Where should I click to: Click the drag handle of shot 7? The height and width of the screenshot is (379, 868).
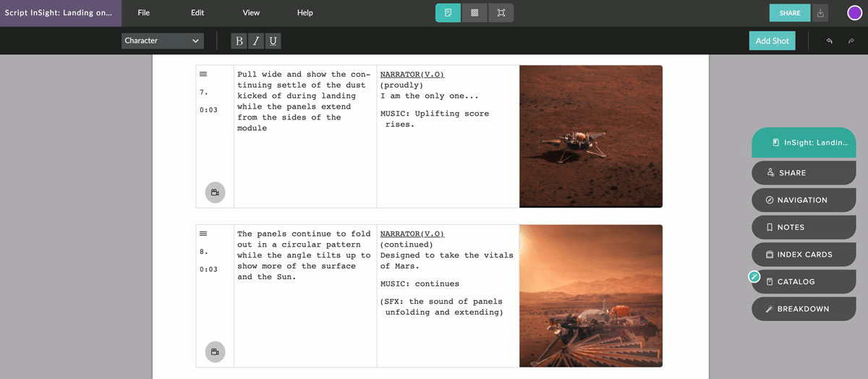pyautogui.click(x=203, y=74)
